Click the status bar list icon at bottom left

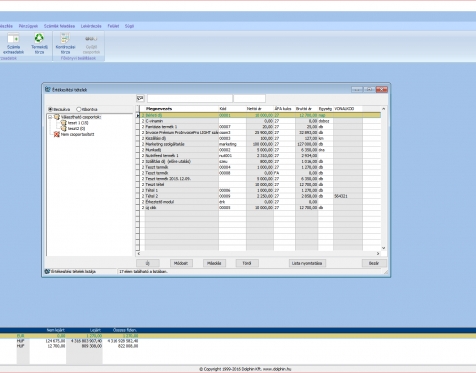(47, 271)
